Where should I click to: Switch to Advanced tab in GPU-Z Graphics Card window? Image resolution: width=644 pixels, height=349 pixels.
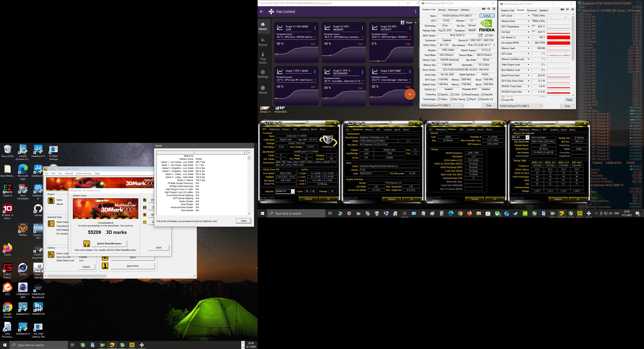pyautogui.click(x=453, y=10)
